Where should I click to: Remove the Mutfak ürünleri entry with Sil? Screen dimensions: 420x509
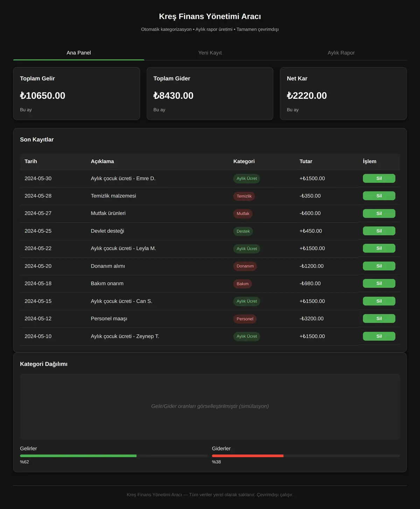click(x=379, y=214)
